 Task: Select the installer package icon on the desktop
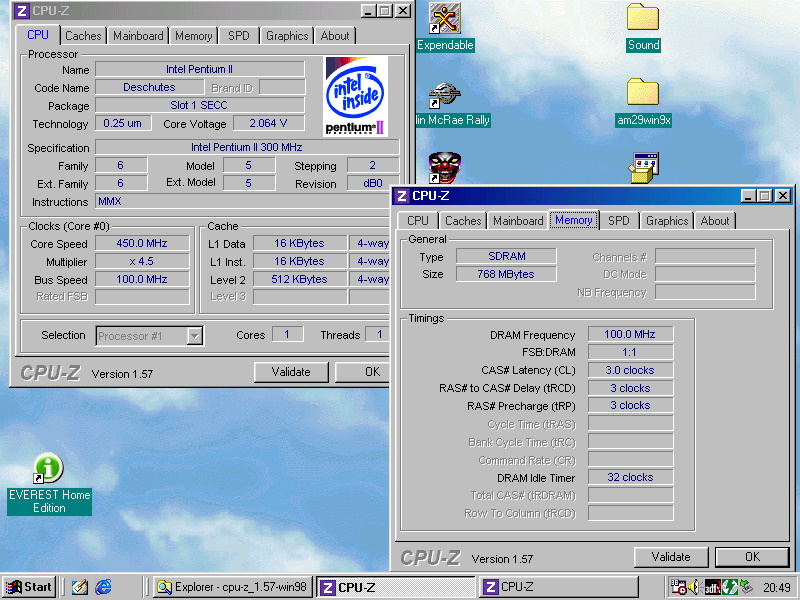tap(644, 167)
